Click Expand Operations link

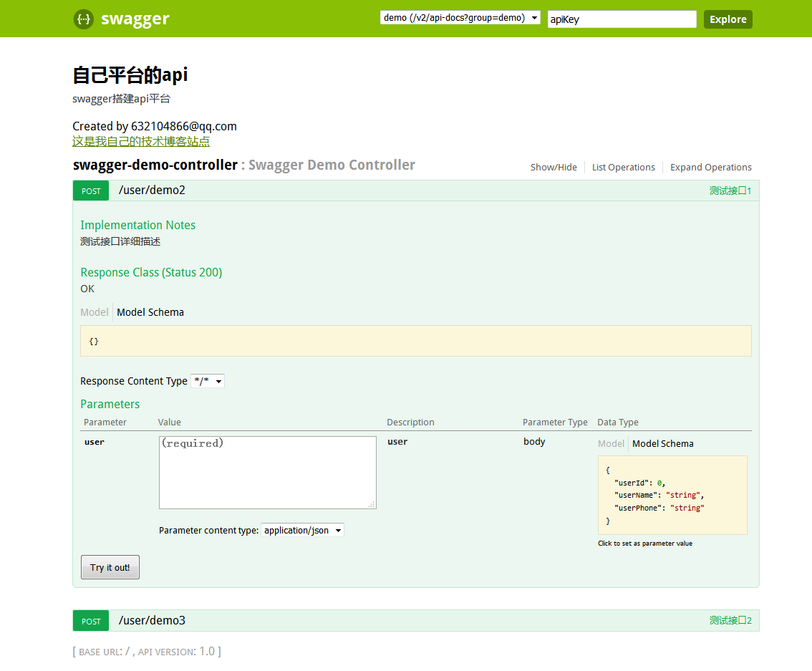coord(710,168)
